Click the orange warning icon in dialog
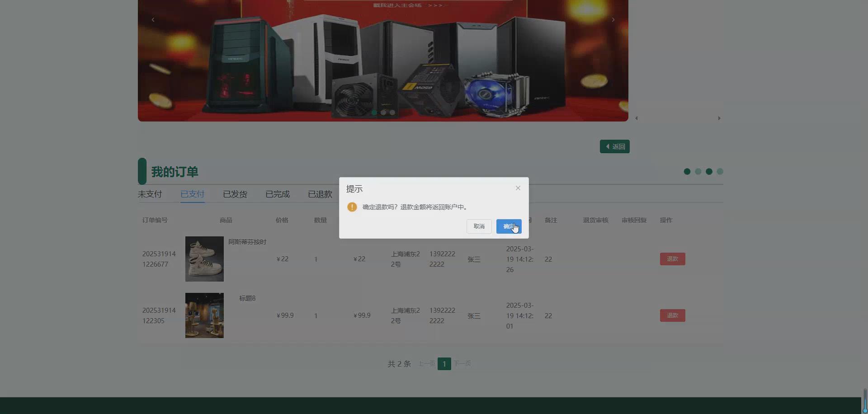Viewport: 868px width, 414px height. (352, 207)
